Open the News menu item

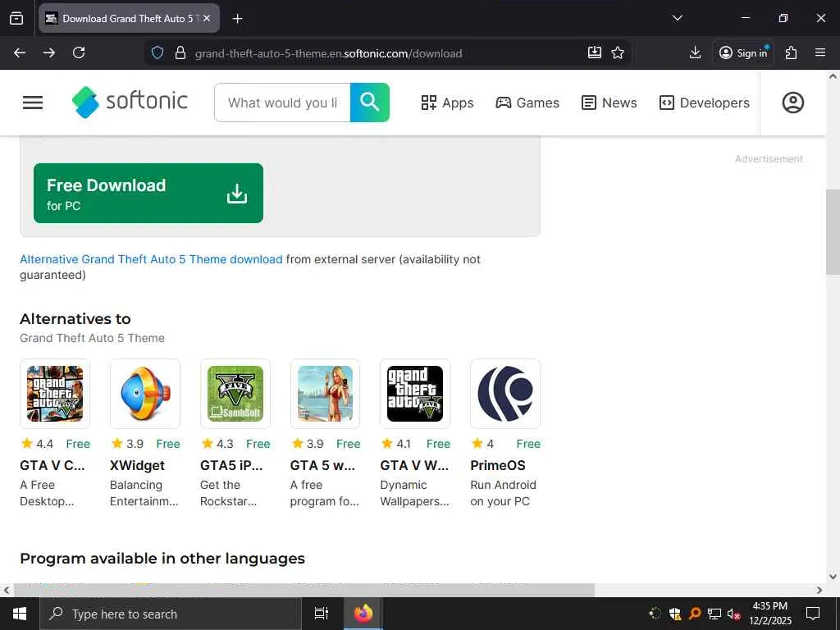(x=609, y=103)
